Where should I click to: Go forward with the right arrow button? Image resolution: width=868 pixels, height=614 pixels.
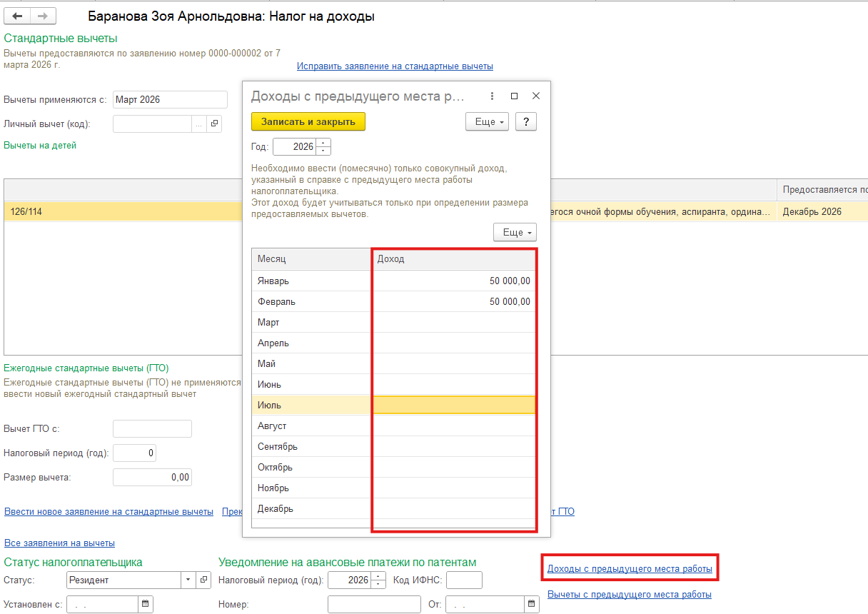click(x=43, y=16)
